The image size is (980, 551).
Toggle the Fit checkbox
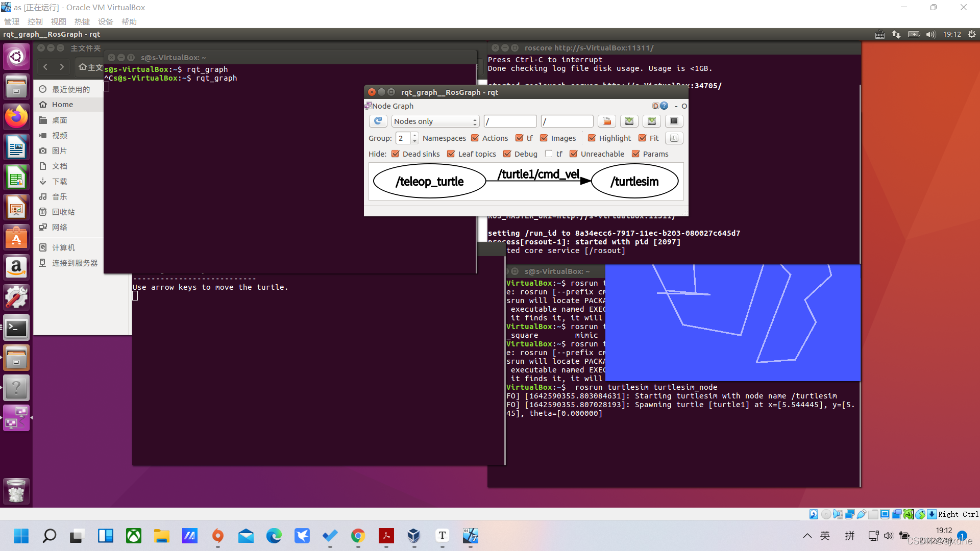click(x=643, y=138)
